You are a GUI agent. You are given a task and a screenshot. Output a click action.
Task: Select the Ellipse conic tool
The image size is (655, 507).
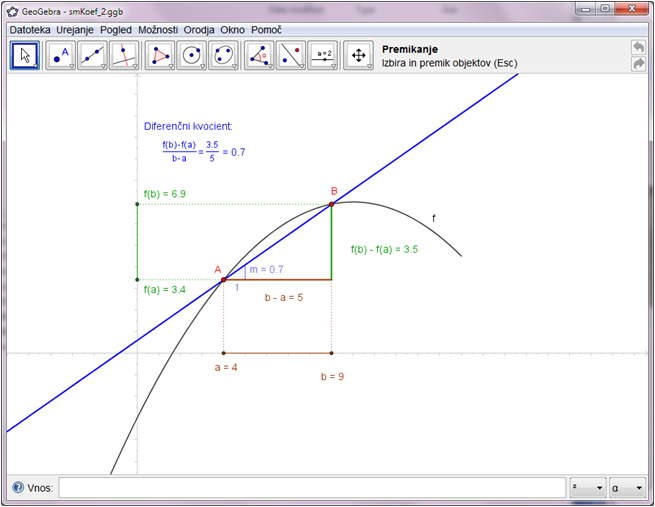[223, 55]
